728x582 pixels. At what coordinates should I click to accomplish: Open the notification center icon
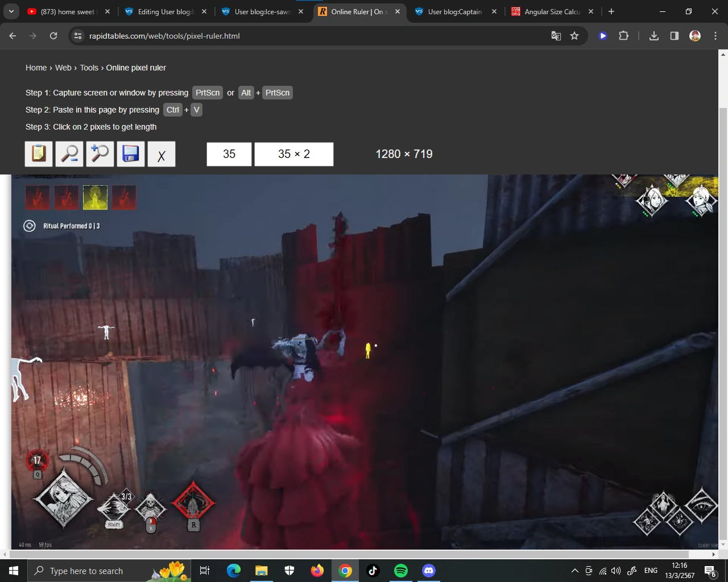[710, 571]
